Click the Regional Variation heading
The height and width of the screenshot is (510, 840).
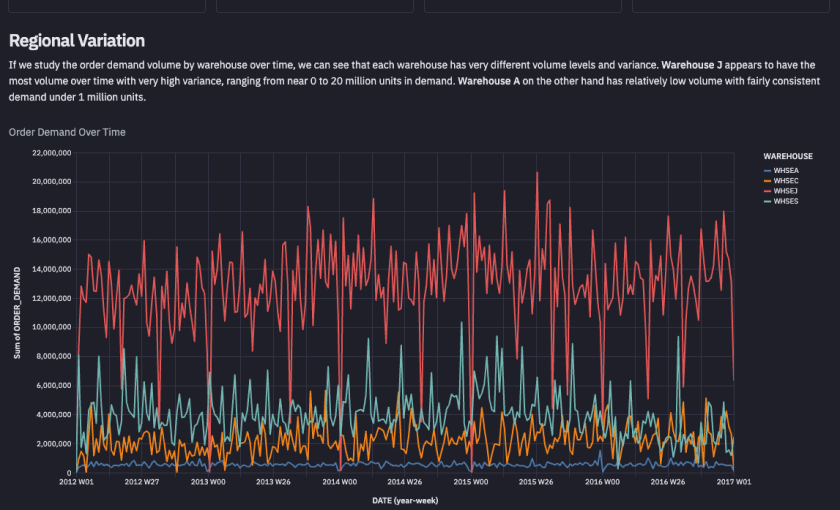pyautogui.click(x=77, y=41)
